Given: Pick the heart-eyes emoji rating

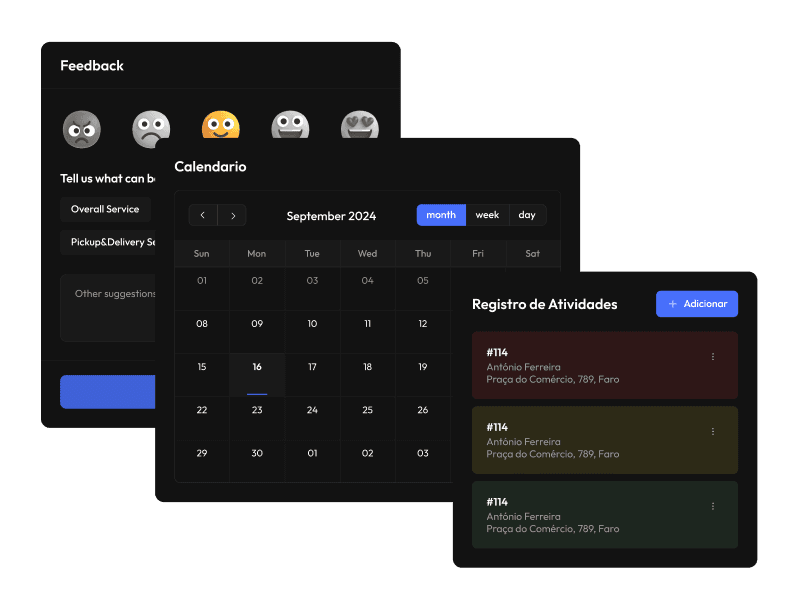Looking at the screenshot, I should click(x=359, y=126).
